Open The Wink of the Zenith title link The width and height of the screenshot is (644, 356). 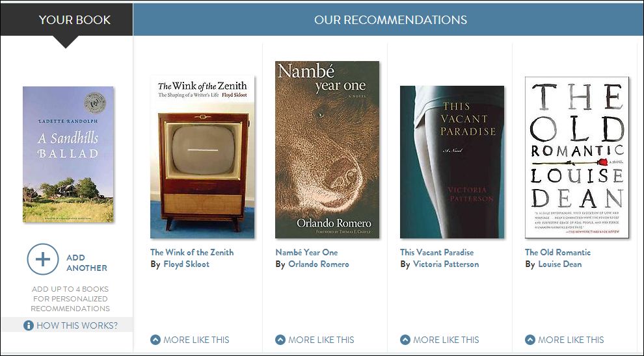[x=192, y=252]
